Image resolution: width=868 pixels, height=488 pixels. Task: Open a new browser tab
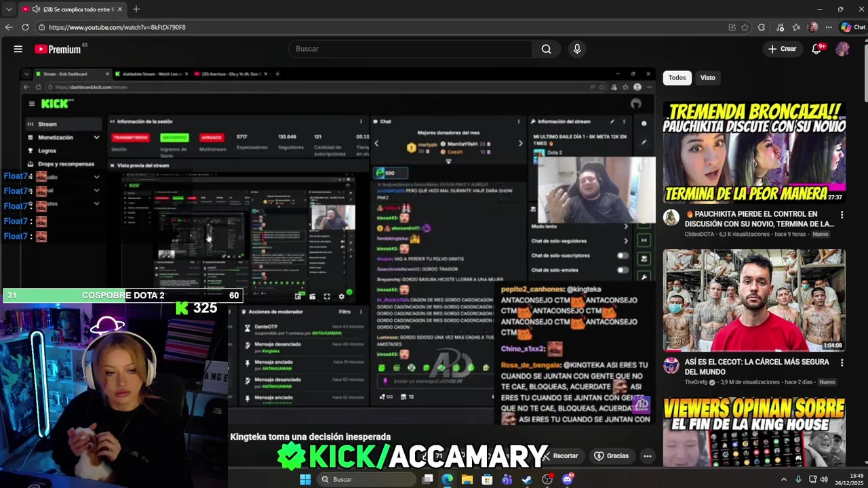pyautogui.click(x=136, y=9)
